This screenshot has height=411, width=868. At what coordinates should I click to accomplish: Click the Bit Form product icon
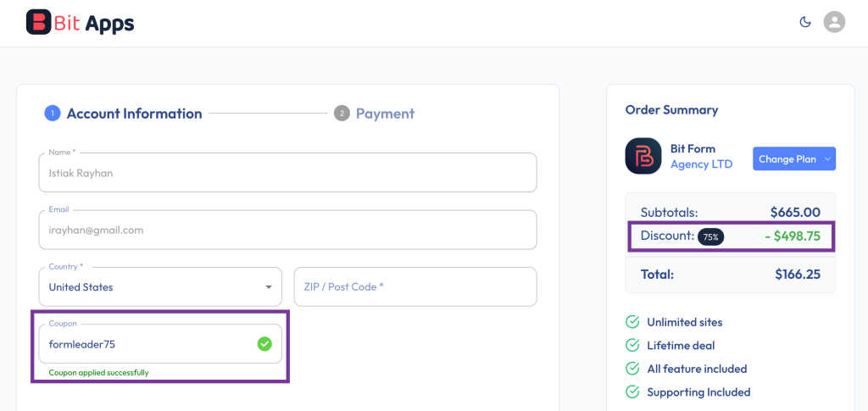(x=643, y=157)
